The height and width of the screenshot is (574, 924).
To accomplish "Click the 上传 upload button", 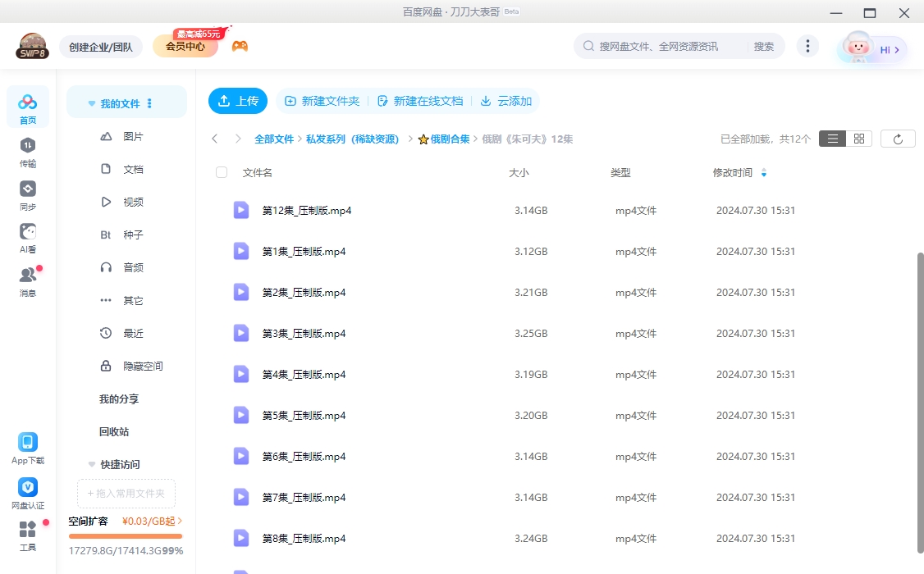I will click(x=237, y=101).
